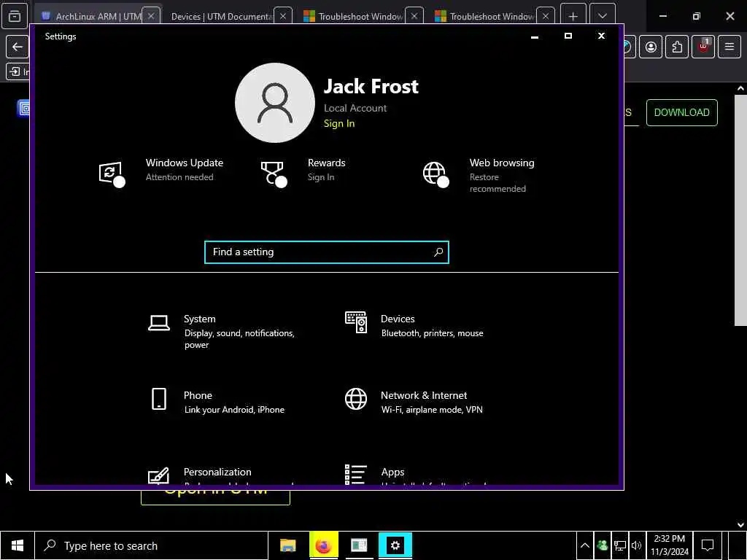Close the ArchLinux ARM tab
Viewport: 747px width, 560px height.
pos(151,16)
